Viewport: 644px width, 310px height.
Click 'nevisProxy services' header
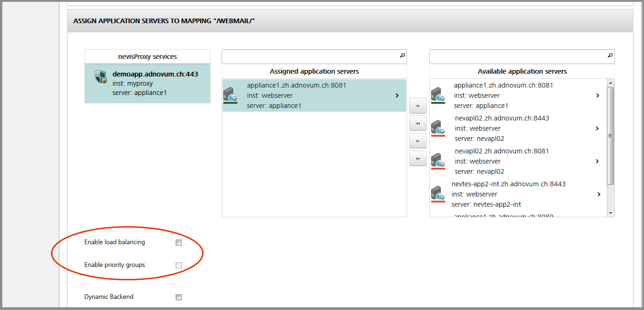point(147,57)
